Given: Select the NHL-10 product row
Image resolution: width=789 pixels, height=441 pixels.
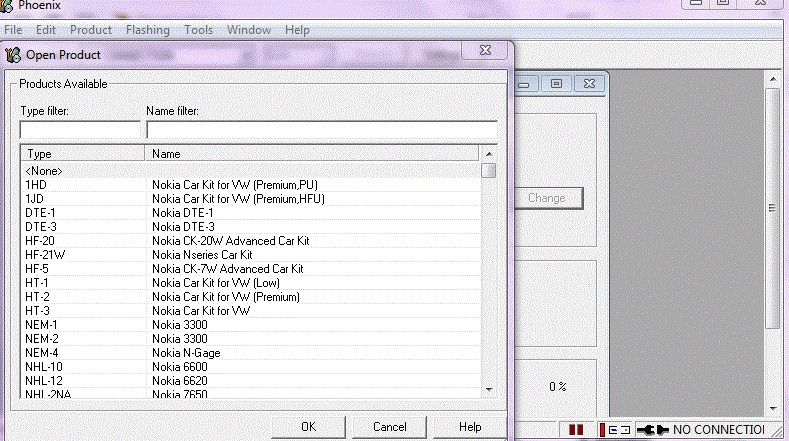Looking at the screenshot, I should pyautogui.click(x=251, y=367).
